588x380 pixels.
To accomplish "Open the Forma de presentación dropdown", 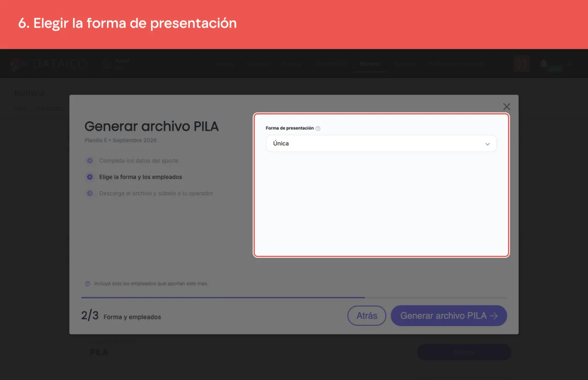I will coord(381,143).
